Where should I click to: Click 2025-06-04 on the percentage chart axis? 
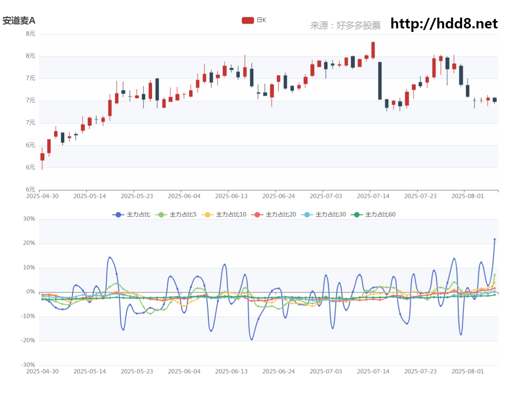pos(184,371)
